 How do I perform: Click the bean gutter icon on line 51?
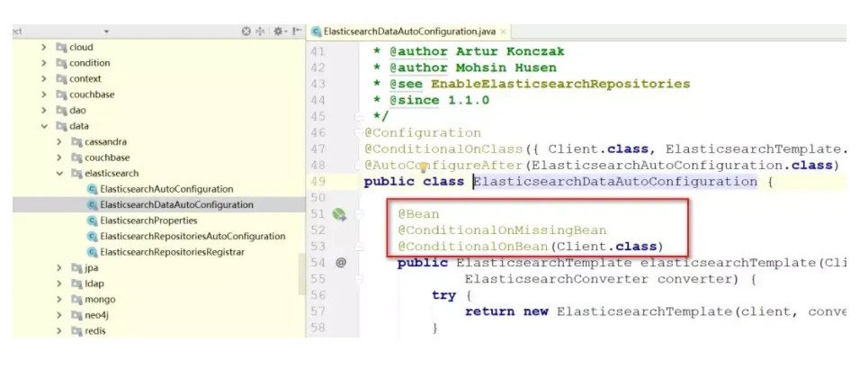coord(339,214)
